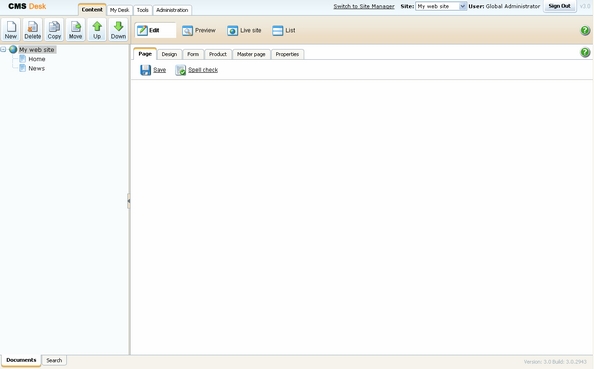Screen dimensions: 594x369
Task: Select the Product tab
Action: point(218,54)
